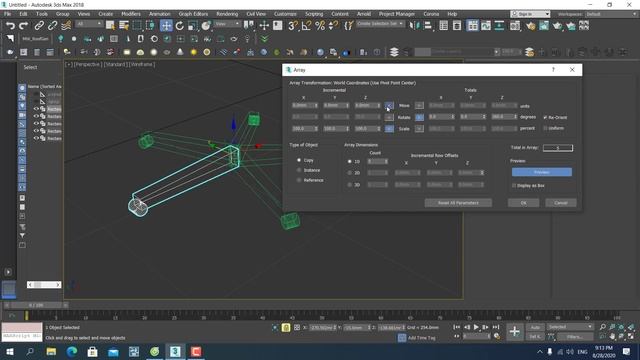Activate the Unlink Selection tool
The width and height of the screenshot is (640, 360).
pos(52,26)
